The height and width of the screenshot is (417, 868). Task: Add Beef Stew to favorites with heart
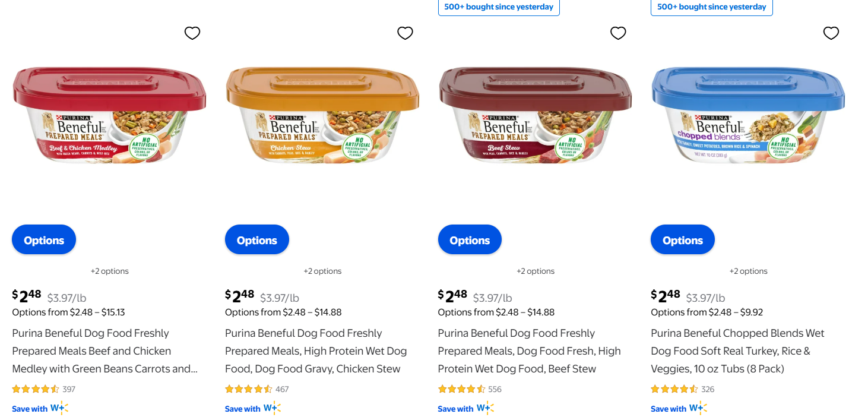coord(618,33)
